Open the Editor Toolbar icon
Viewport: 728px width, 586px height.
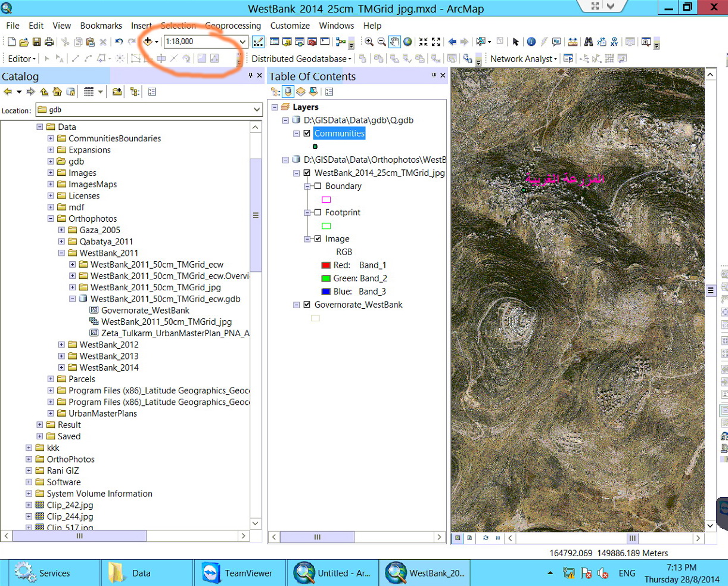coord(258,42)
